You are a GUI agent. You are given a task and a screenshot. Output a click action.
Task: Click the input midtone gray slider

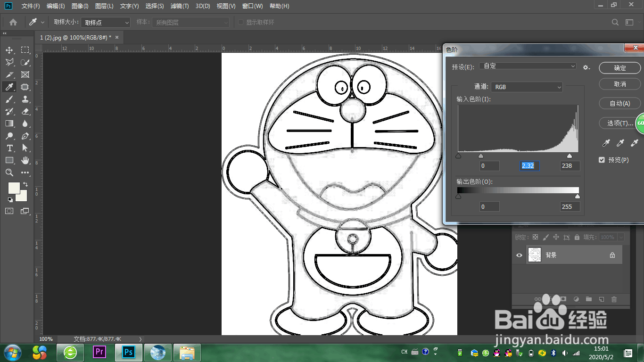[x=481, y=156]
